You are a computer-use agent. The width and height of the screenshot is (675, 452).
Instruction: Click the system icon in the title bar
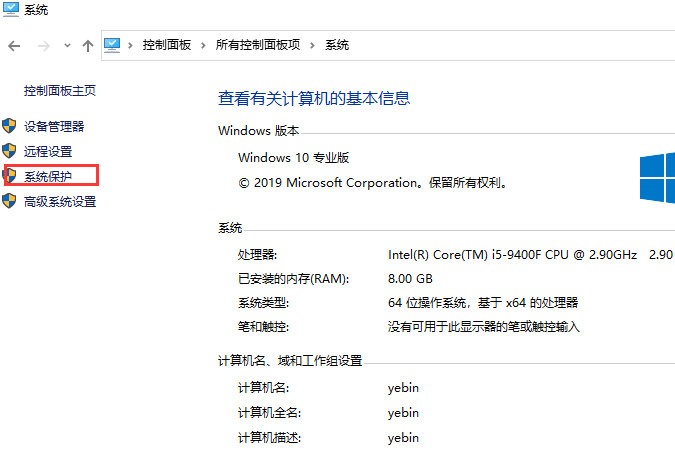pyautogui.click(x=10, y=10)
